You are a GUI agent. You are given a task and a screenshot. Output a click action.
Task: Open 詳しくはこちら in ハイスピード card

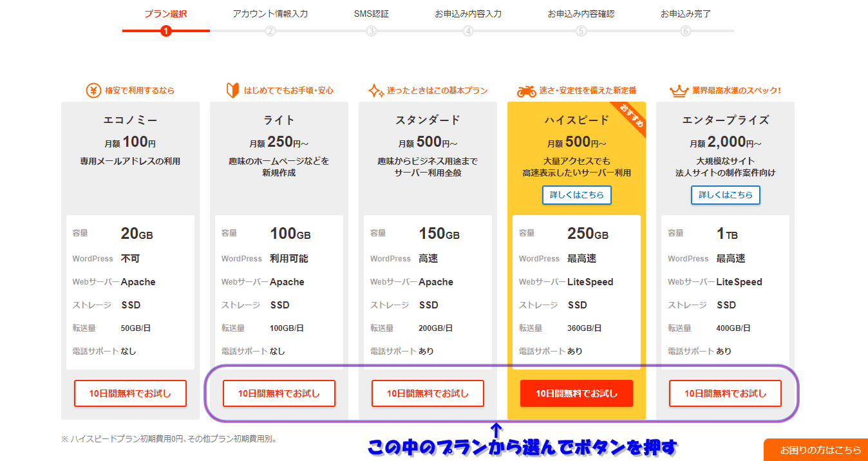(x=576, y=195)
